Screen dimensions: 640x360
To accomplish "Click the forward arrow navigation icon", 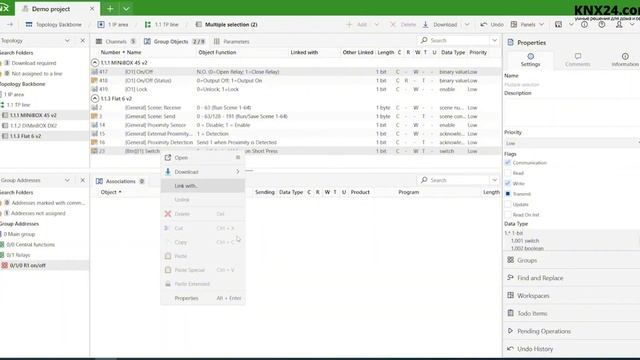I will [x=10, y=24].
